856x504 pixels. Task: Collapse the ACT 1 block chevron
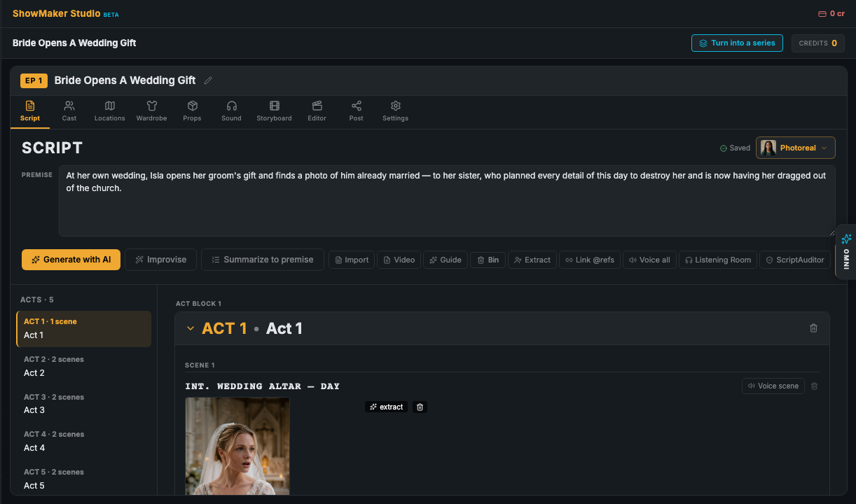click(x=191, y=328)
